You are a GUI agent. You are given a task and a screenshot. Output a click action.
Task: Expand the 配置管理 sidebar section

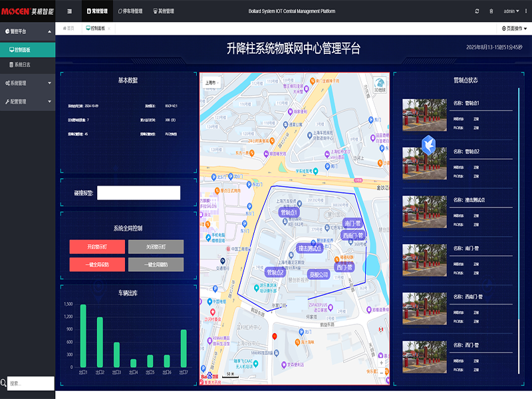[27, 102]
